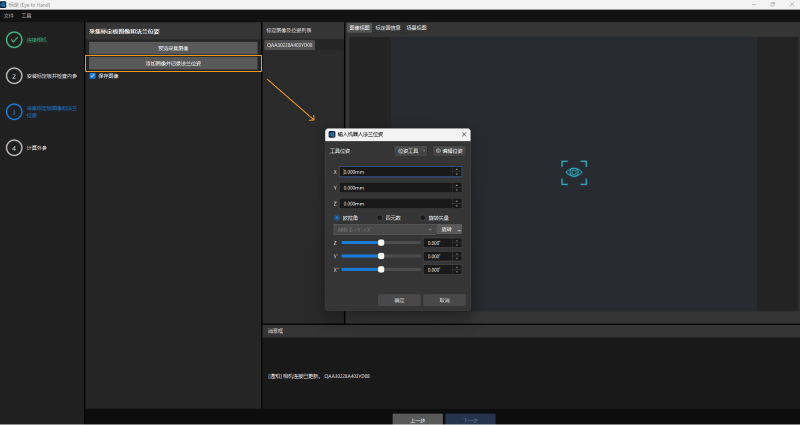
Task: Expand the Euler angle convention combo box
Action: 384,229
